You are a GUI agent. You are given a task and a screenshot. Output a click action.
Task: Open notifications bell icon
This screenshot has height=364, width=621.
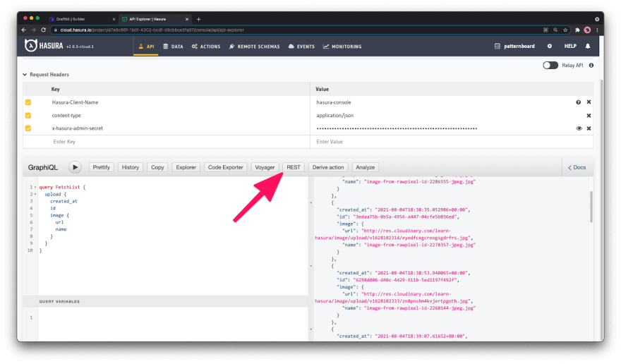tap(588, 47)
